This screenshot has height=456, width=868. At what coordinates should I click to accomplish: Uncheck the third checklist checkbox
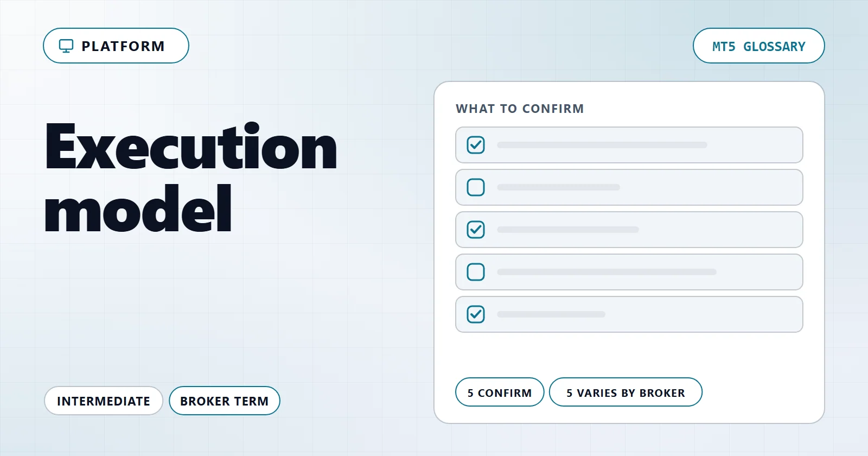(476, 230)
